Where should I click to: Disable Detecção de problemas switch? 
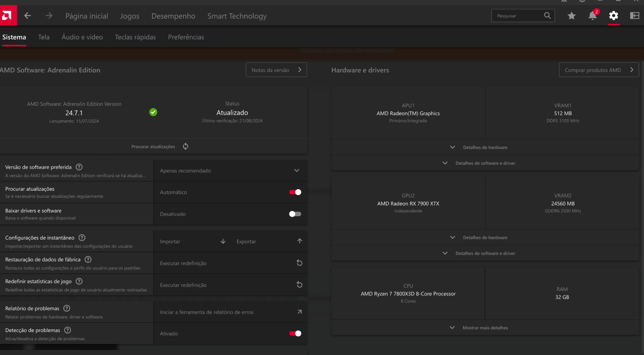[x=295, y=334]
